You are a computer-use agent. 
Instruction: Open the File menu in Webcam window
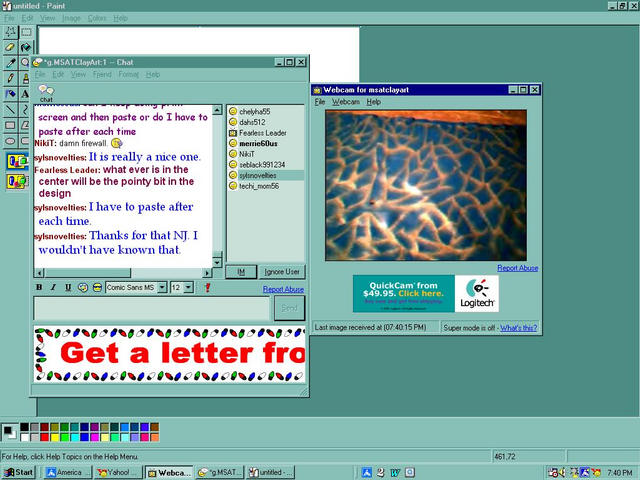pyautogui.click(x=320, y=102)
